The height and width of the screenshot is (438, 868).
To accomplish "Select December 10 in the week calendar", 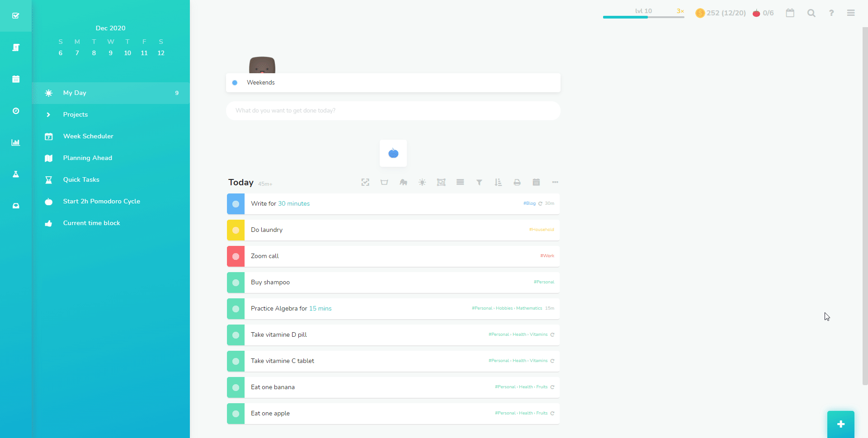I will tap(127, 53).
